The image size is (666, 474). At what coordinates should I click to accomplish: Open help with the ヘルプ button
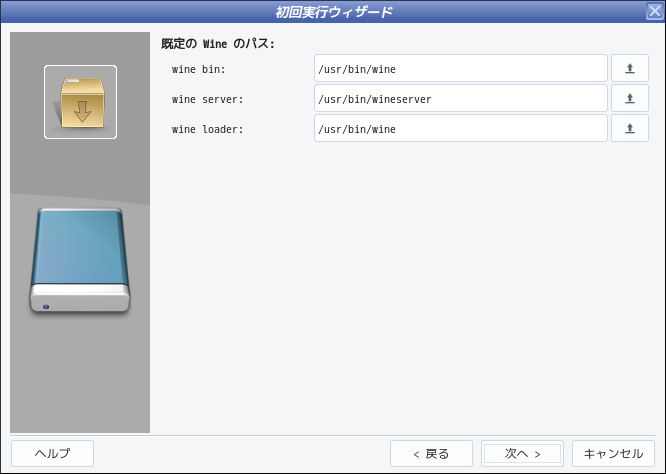(x=52, y=454)
